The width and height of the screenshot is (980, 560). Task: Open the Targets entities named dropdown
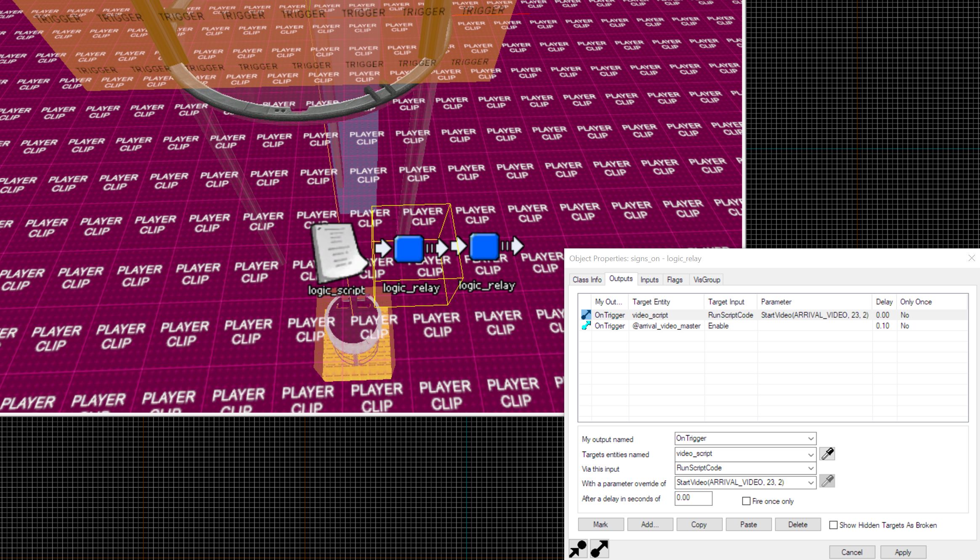tap(810, 454)
